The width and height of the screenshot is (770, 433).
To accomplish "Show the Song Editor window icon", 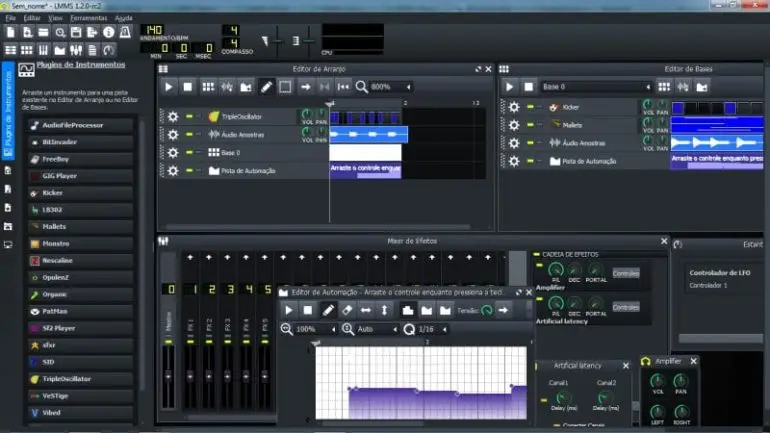I will [x=10, y=50].
